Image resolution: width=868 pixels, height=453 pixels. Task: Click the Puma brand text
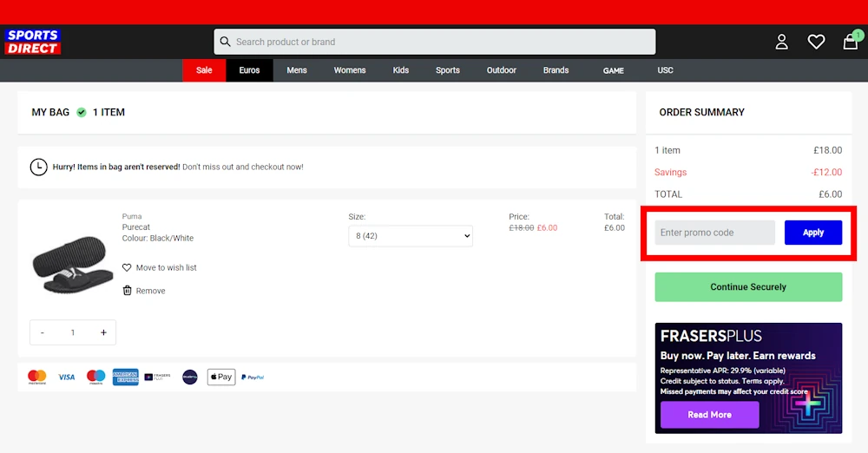tap(132, 217)
